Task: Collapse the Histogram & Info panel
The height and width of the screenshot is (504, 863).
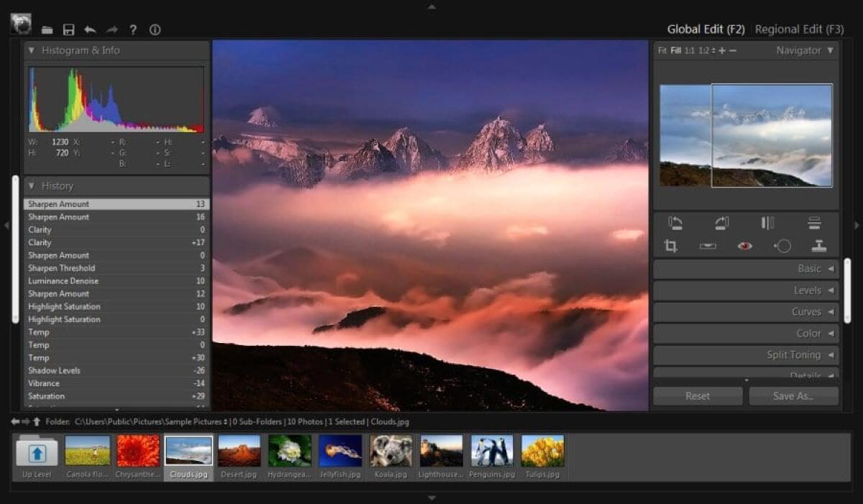Action: click(31, 50)
